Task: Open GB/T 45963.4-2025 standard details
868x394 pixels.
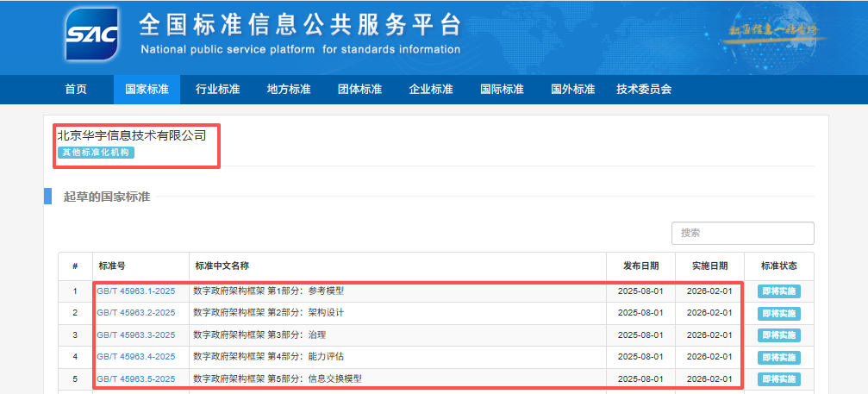Action: click(135, 356)
